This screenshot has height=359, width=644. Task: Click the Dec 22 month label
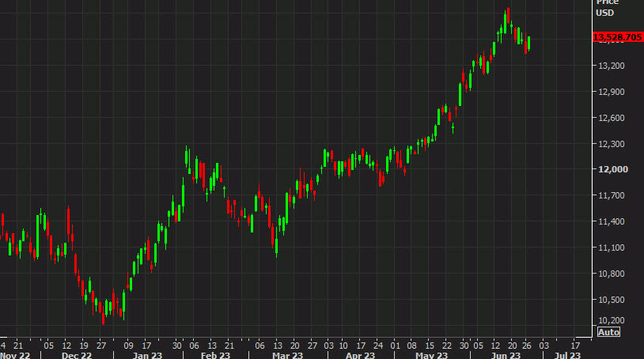point(77,355)
